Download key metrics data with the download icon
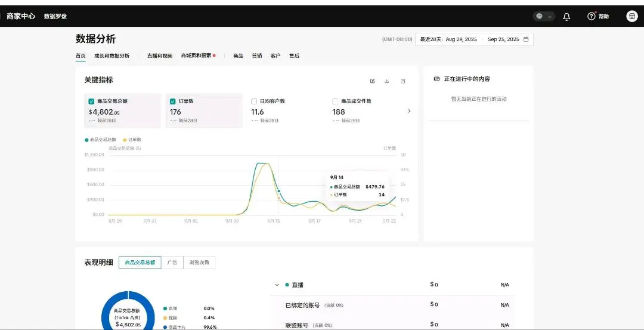This screenshot has height=330, width=644. pyautogui.click(x=387, y=81)
